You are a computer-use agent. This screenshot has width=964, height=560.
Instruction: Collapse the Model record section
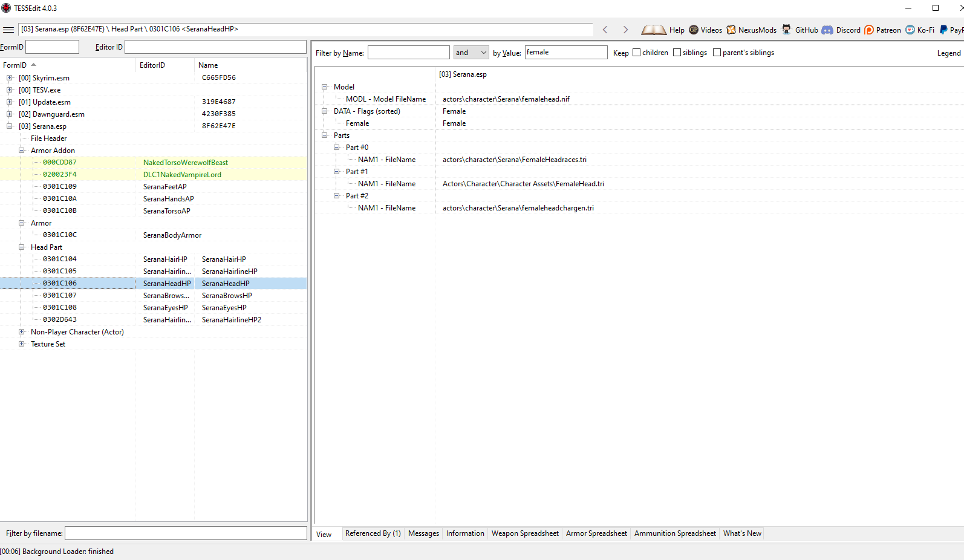pyautogui.click(x=324, y=86)
